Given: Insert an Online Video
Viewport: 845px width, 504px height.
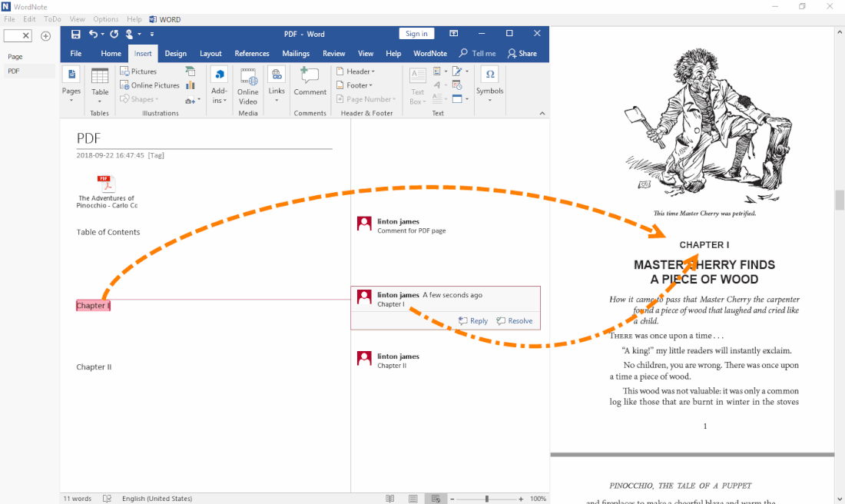Looking at the screenshot, I should (248, 86).
